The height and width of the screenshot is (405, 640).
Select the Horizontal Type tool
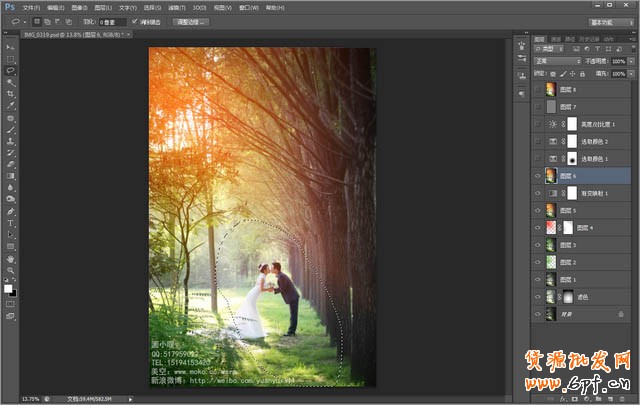point(10,222)
